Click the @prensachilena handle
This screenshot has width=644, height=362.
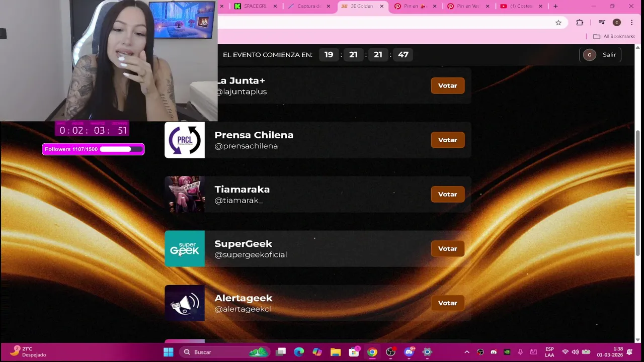246,146
